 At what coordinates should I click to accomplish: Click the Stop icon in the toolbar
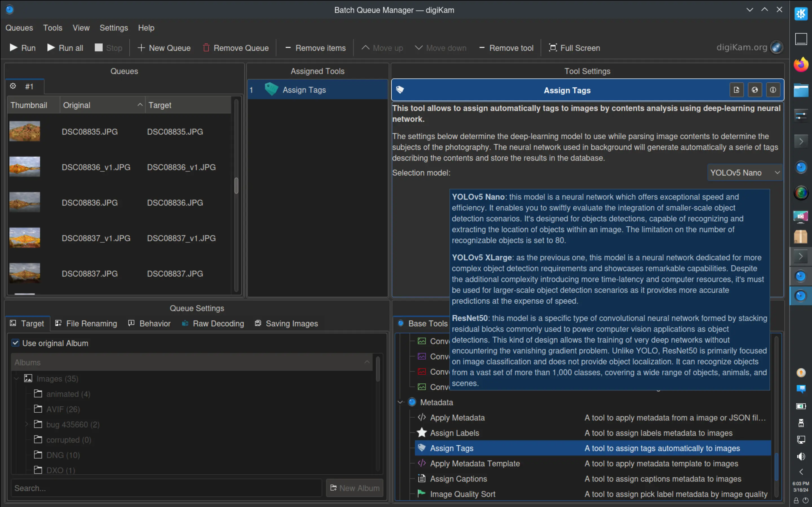coord(99,47)
